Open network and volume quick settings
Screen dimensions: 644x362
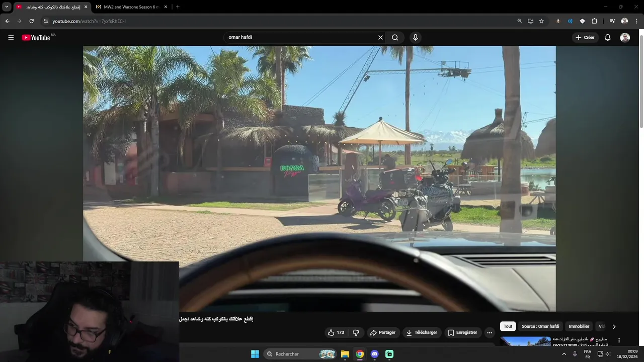pyautogui.click(x=604, y=354)
